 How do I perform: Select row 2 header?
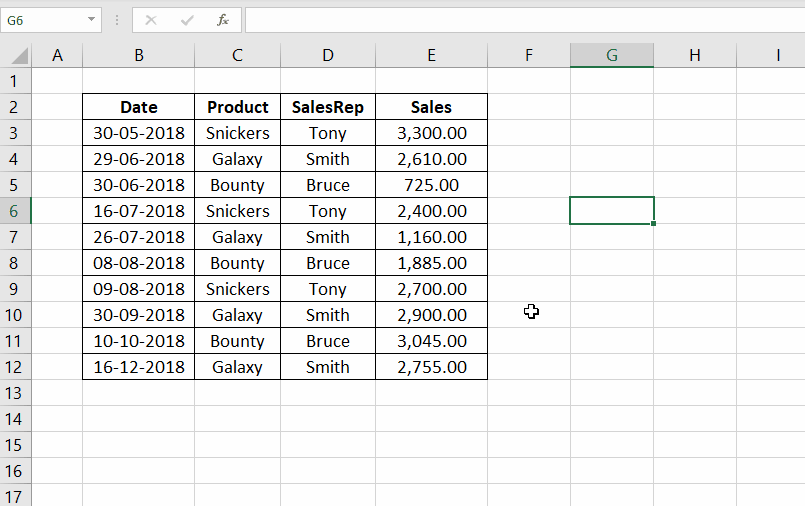point(15,107)
